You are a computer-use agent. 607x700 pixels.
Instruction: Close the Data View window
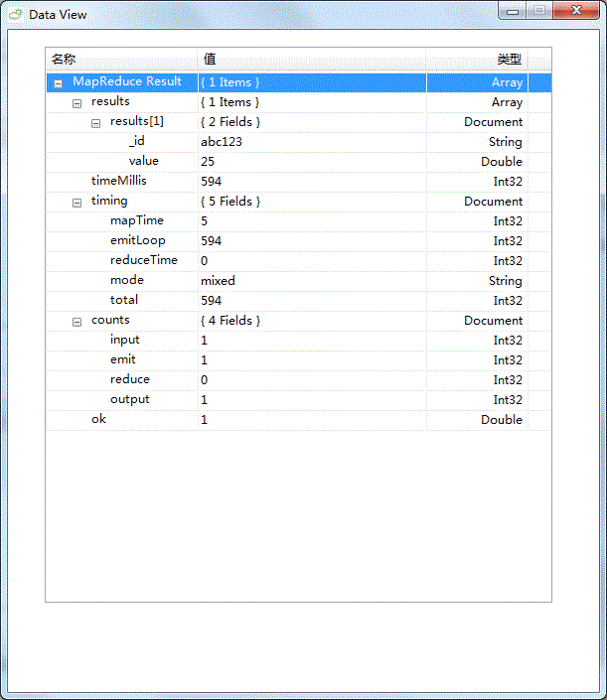(576, 11)
